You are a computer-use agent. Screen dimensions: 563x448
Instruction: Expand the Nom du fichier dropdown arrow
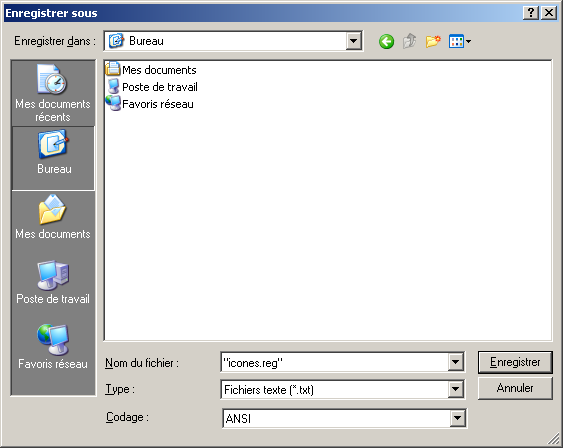[455, 362]
